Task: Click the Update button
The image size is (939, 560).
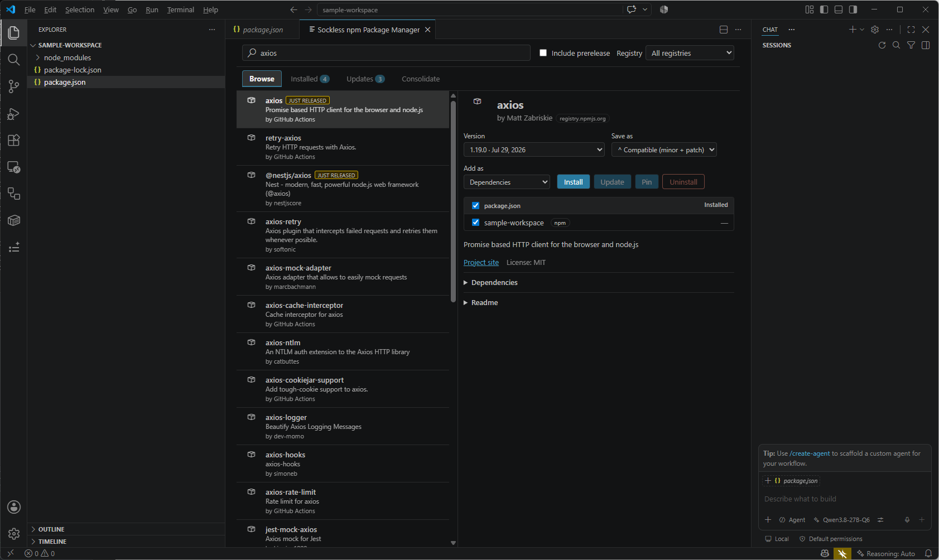Action: pos(612,182)
